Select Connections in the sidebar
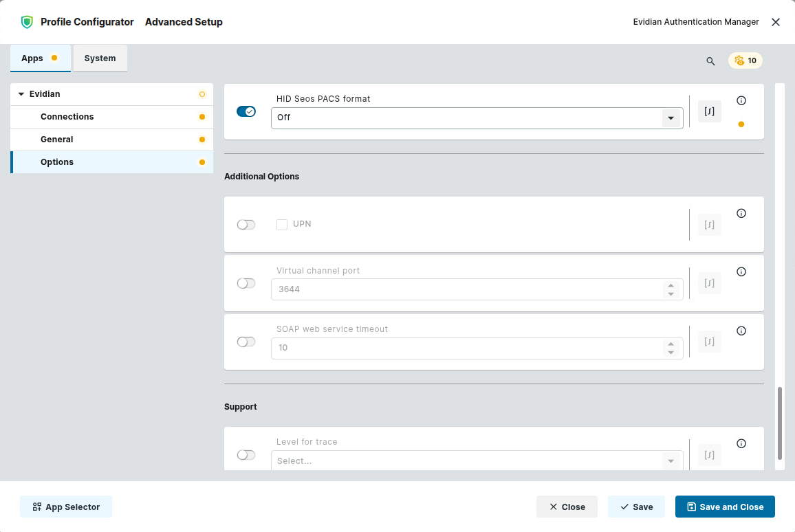The image size is (795, 532). 111,117
